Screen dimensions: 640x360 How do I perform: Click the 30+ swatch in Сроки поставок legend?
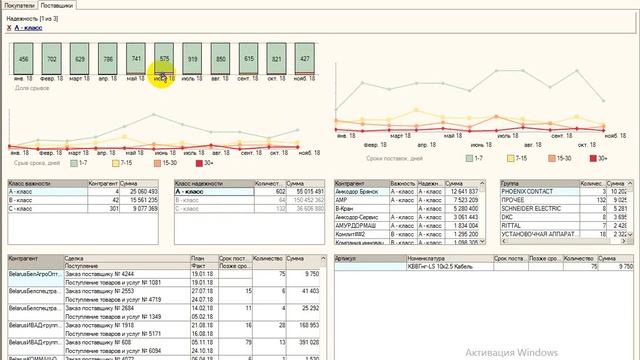point(593,158)
